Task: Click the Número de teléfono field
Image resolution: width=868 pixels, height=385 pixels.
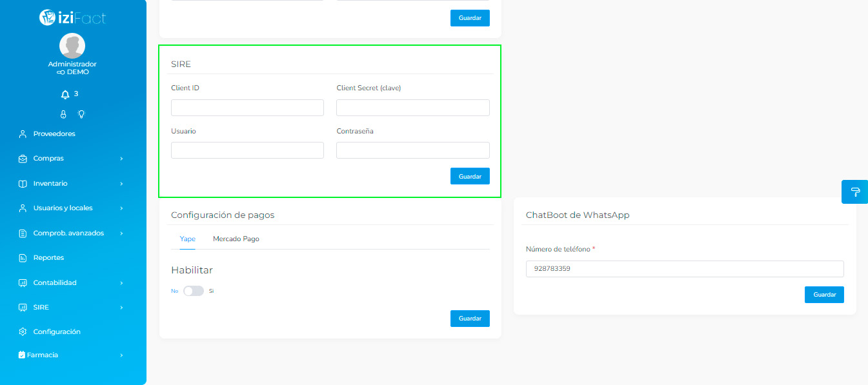Action: click(x=685, y=269)
